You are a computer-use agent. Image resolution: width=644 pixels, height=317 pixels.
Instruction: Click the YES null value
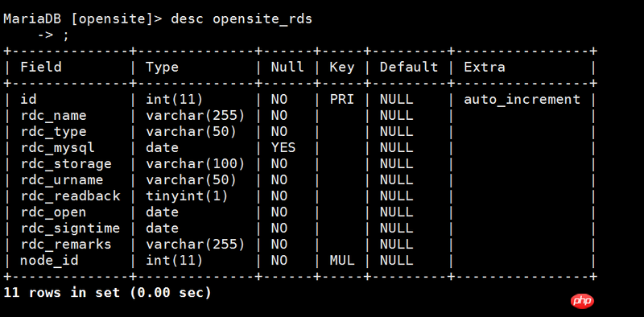pyautogui.click(x=283, y=148)
